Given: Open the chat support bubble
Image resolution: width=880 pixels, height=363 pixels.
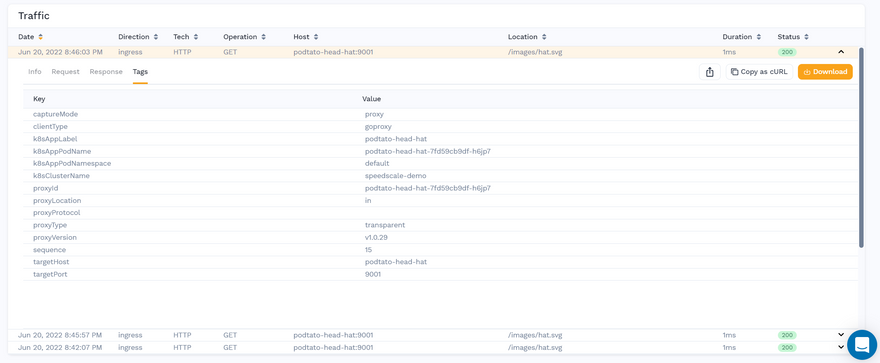Looking at the screenshot, I should 862,344.
